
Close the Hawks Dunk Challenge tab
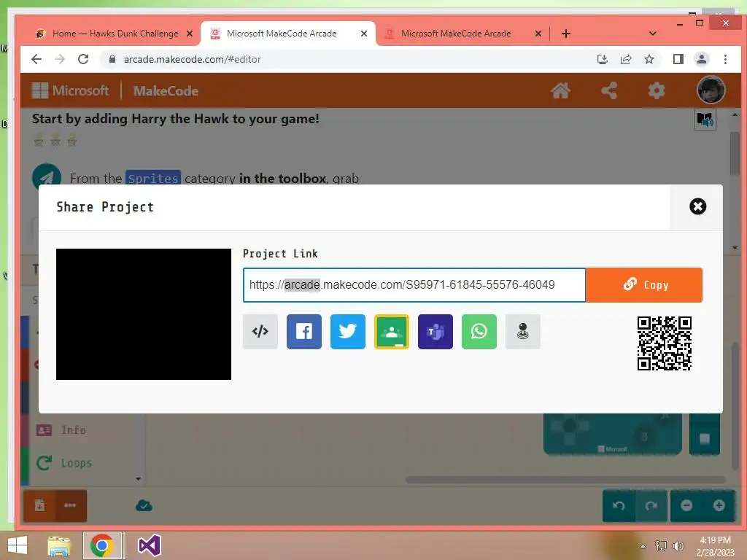click(190, 34)
